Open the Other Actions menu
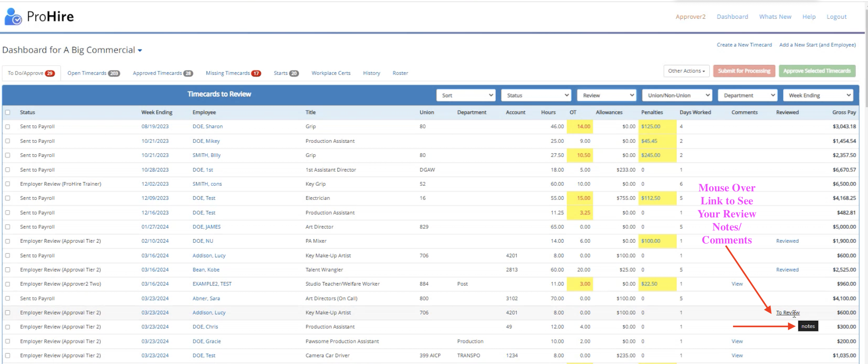868x364 pixels. [686, 71]
